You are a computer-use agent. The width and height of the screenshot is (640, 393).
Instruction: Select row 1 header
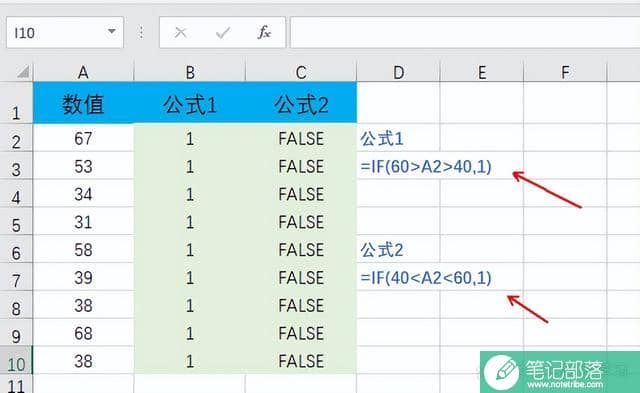[16, 103]
